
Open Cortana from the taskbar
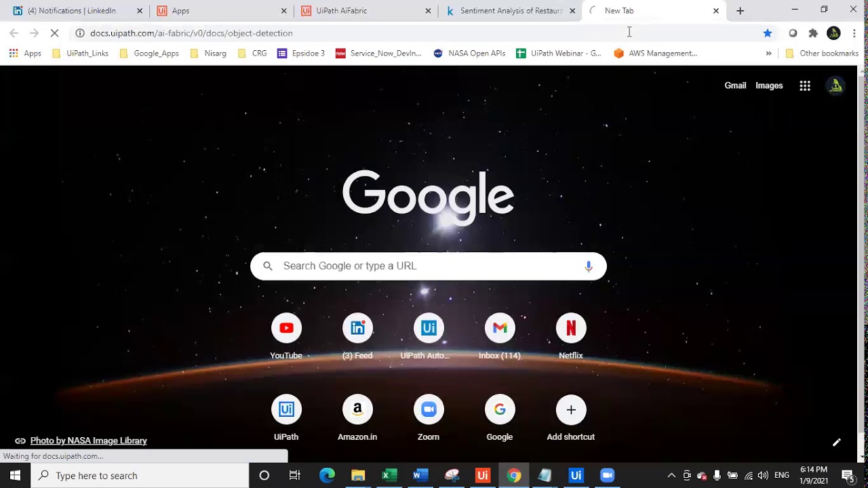coord(264,475)
